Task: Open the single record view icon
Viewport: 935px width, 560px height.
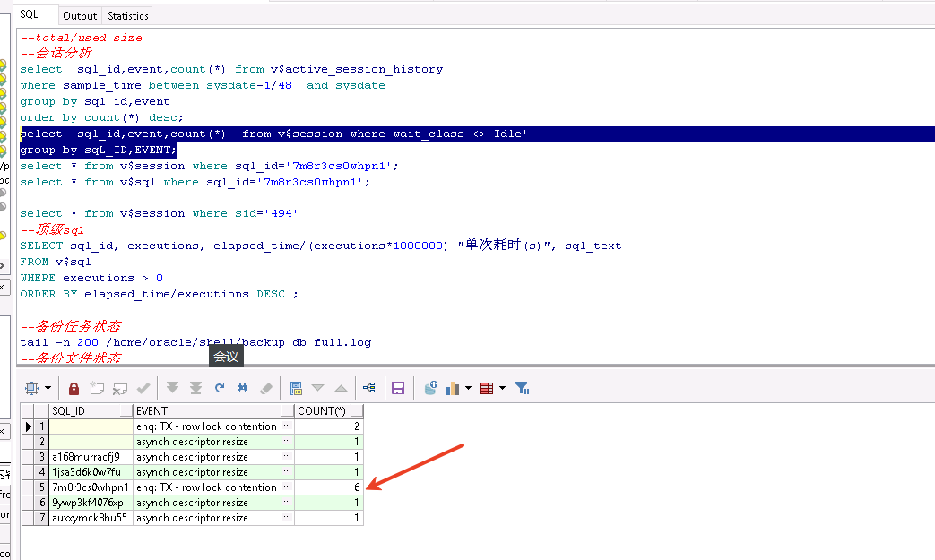Action: pyautogui.click(x=296, y=388)
